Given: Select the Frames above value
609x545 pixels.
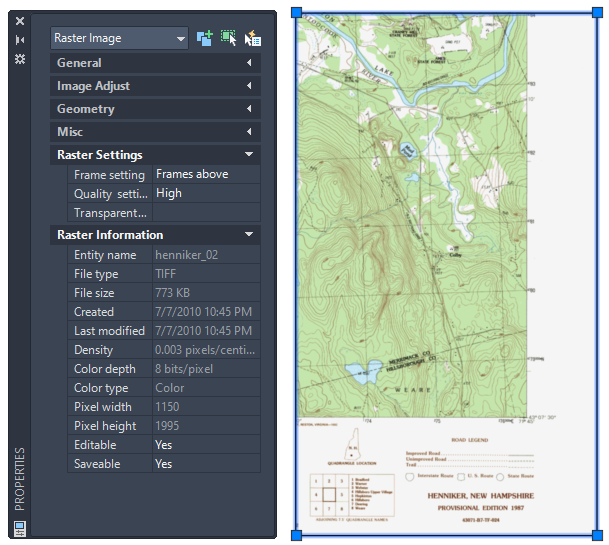Looking at the screenshot, I should click(206, 174).
